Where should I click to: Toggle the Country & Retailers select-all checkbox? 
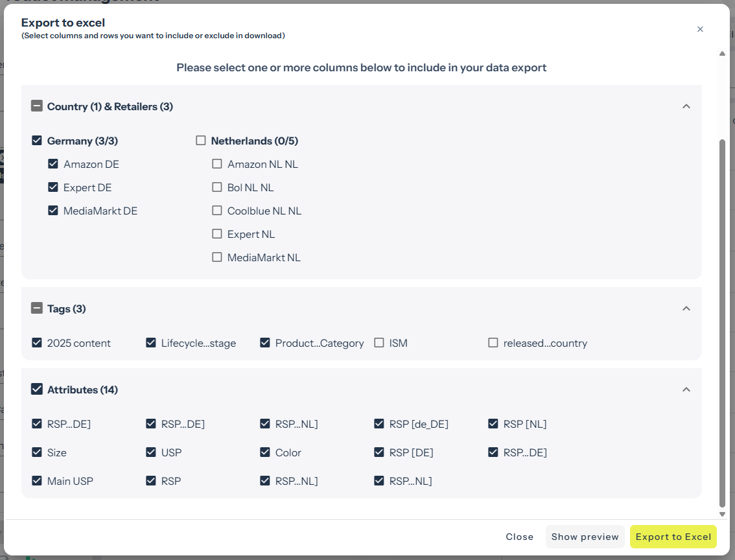pyautogui.click(x=37, y=106)
